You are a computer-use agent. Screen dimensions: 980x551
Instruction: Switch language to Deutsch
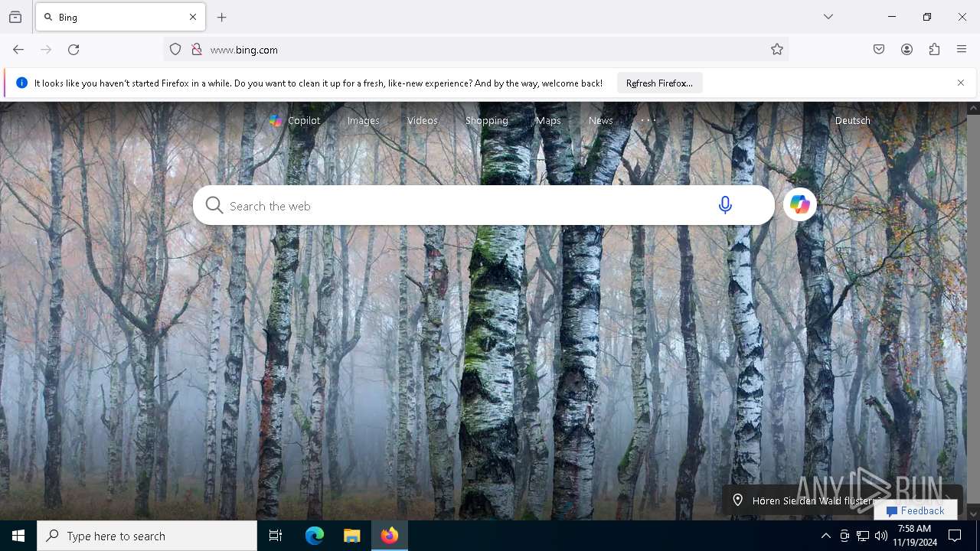point(852,120)
